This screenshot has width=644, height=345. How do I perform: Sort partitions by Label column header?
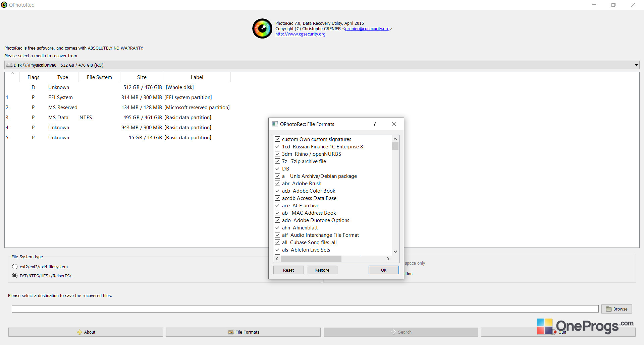[x=197, y=77]
